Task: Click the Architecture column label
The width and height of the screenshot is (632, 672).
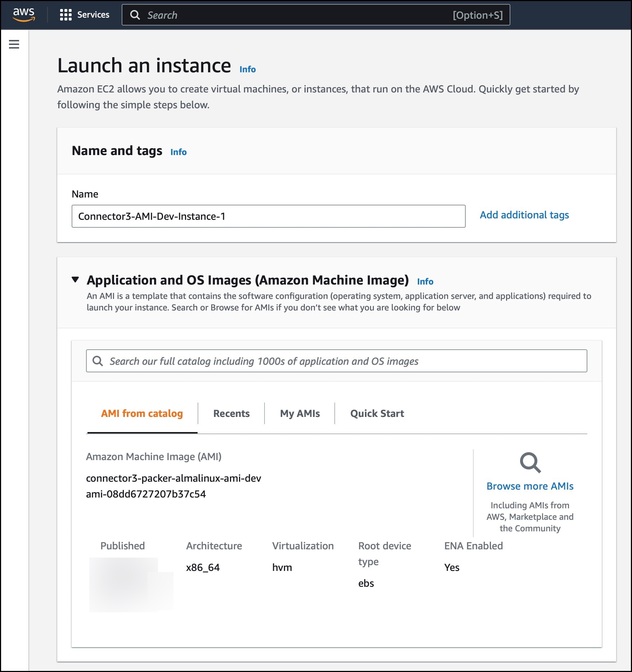Action: (x=214, y=546)
